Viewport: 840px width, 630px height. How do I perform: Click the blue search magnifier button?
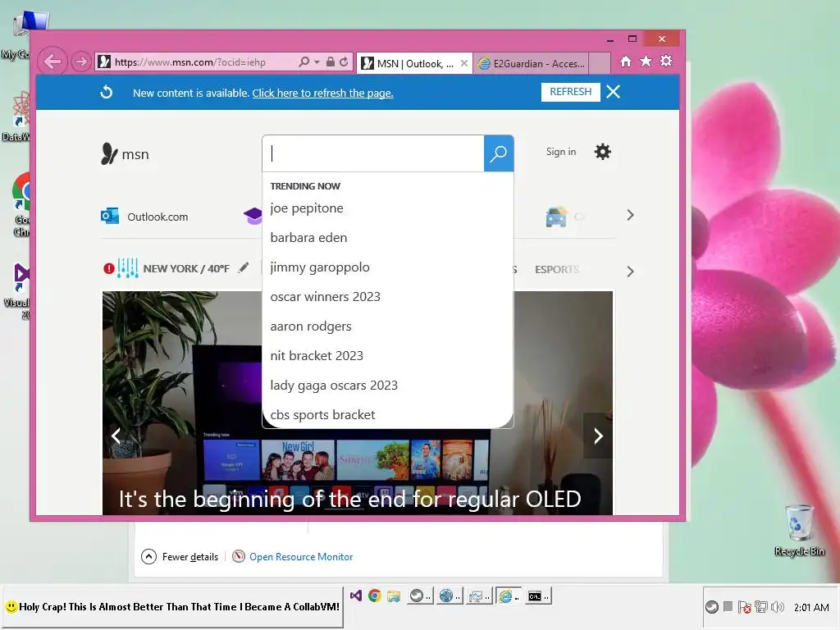click(499, 153)
